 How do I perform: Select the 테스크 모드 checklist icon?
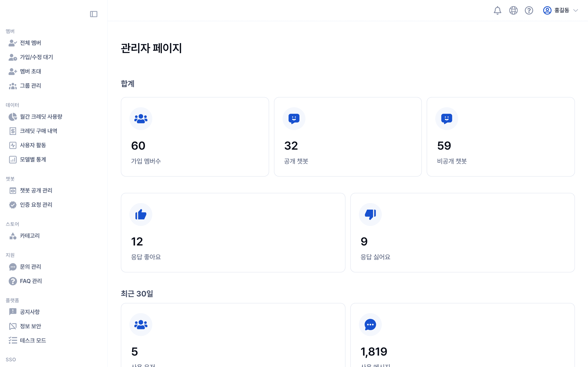pyautogui.click(x=13, y=340)
